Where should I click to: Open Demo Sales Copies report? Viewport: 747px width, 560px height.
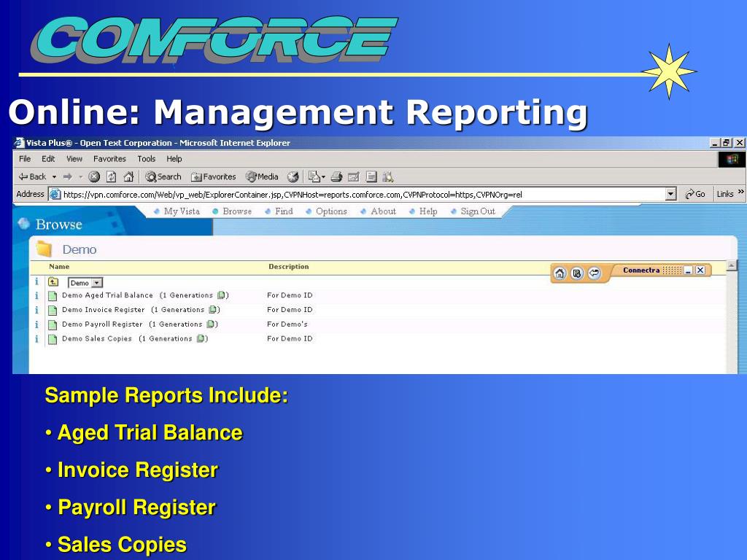coord(97,338)
